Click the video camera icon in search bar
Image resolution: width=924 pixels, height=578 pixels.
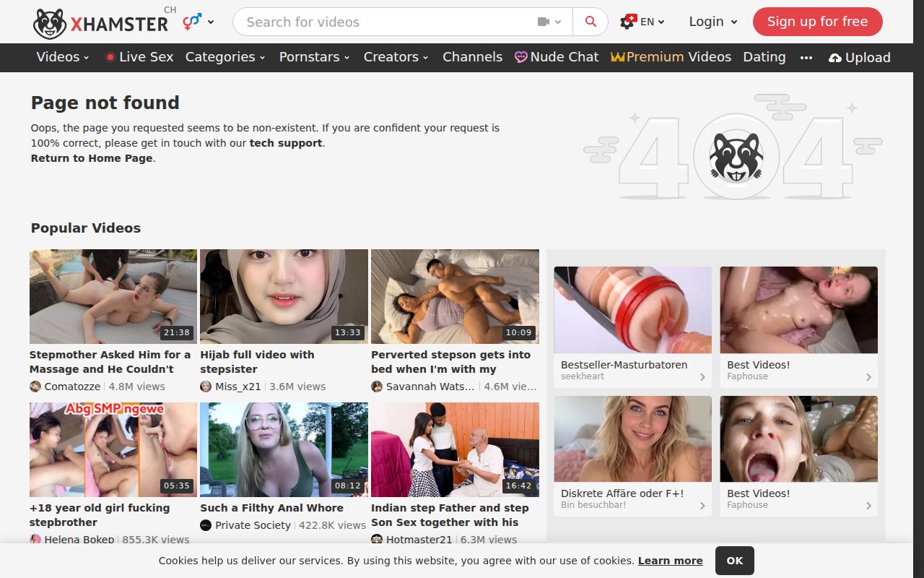click(545, 22)
